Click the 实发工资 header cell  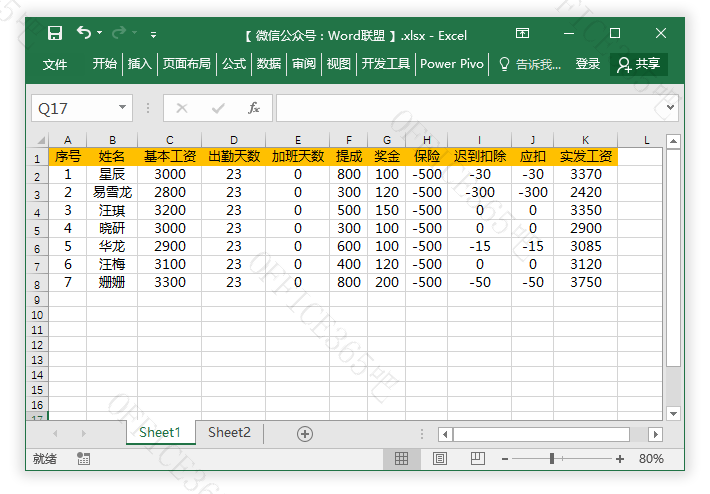585,157
